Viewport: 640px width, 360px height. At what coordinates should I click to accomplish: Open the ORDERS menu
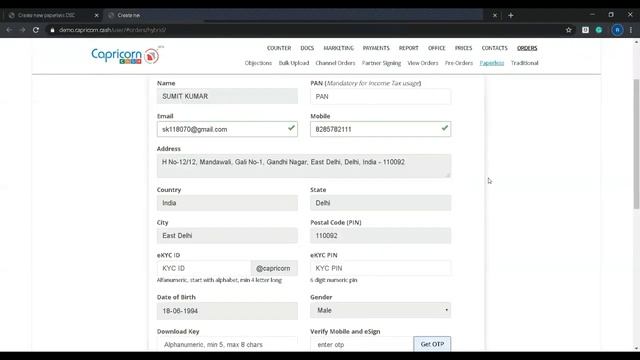tap(527, 48)
